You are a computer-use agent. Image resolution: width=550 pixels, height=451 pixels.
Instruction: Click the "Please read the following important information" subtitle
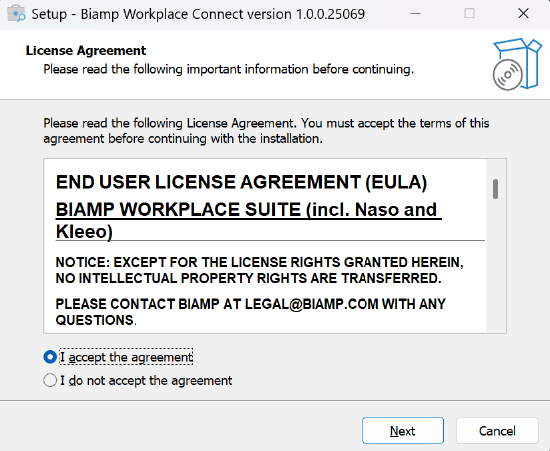click(x=228, y=69)
